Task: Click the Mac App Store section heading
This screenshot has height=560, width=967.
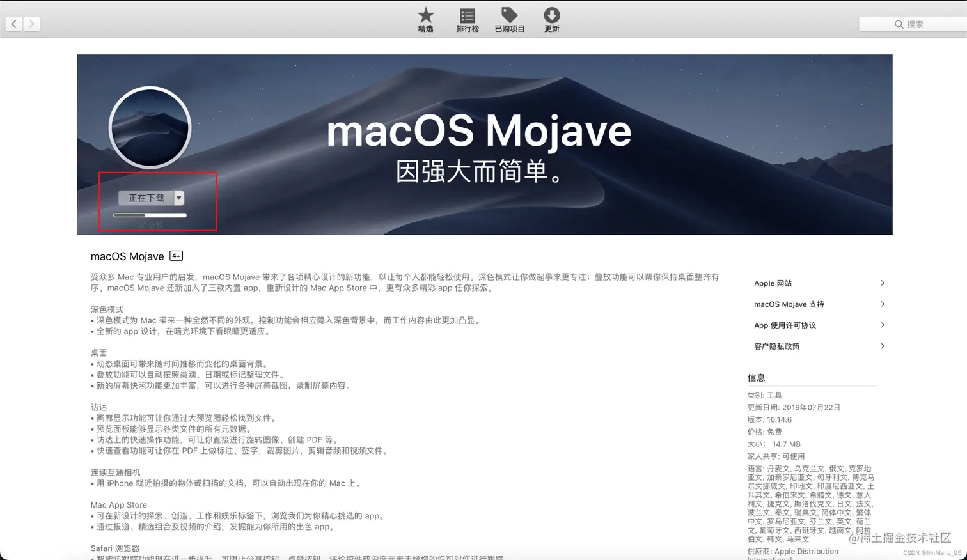Action: (x=119, y=505)
